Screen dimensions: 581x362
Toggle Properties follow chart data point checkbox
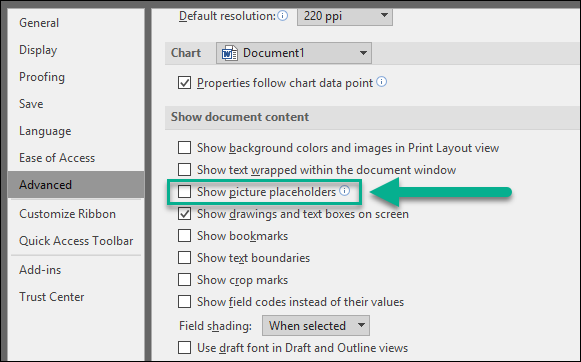pos(185,83)
